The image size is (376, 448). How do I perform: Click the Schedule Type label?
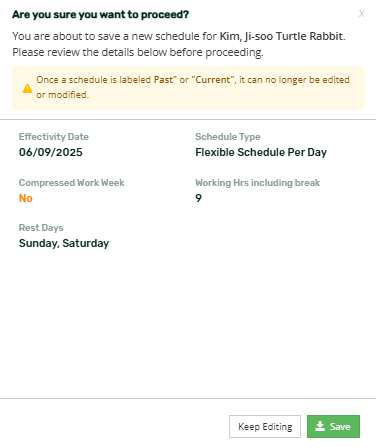click(x=228, y=137)
